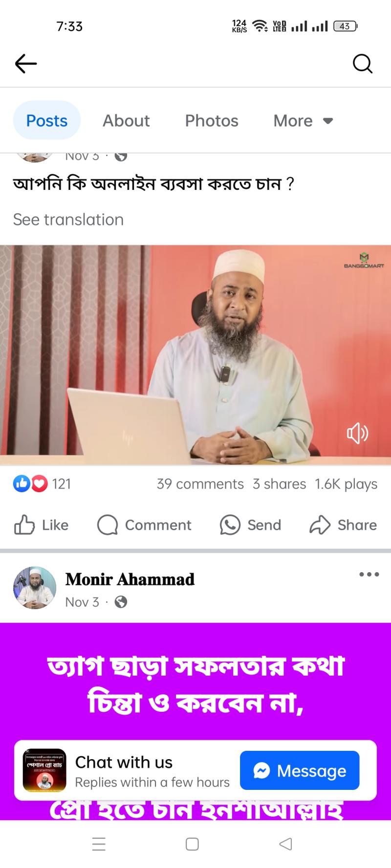The image size is (391, 868).
Task: Tap the back arrow icon
Action: pos(26,63)
